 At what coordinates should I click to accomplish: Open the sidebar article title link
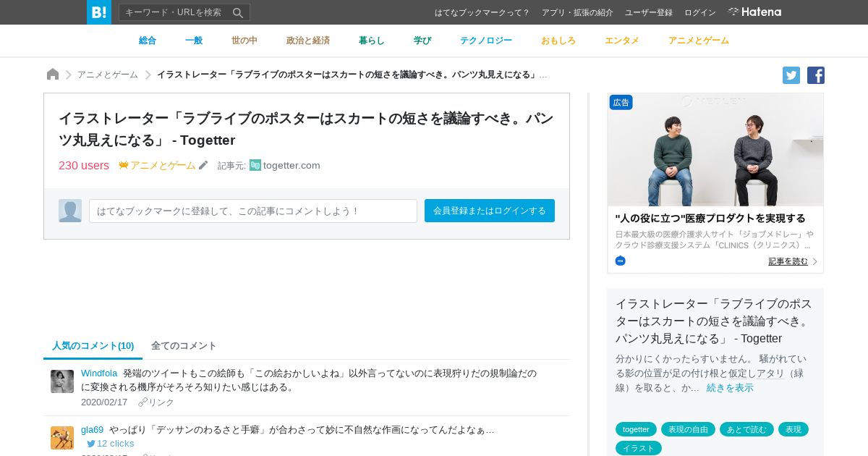point(714,321)
